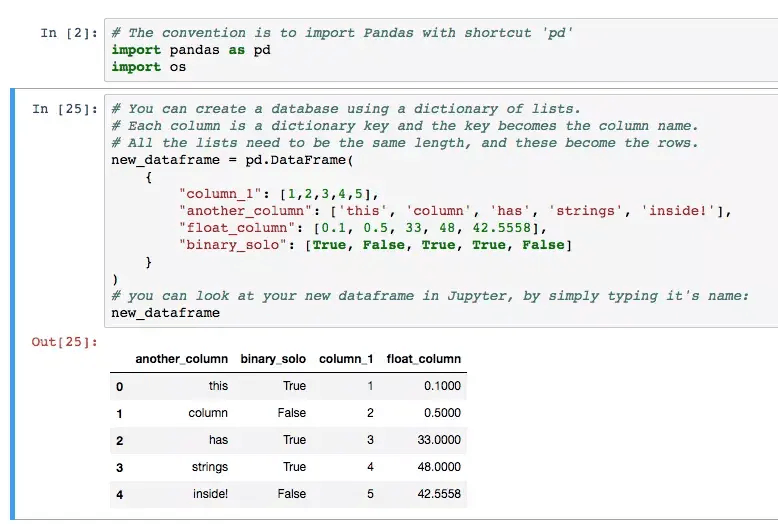Click the Out[25] output prompt
Viewport: 778px width, 524px height.
click(64, 342)
